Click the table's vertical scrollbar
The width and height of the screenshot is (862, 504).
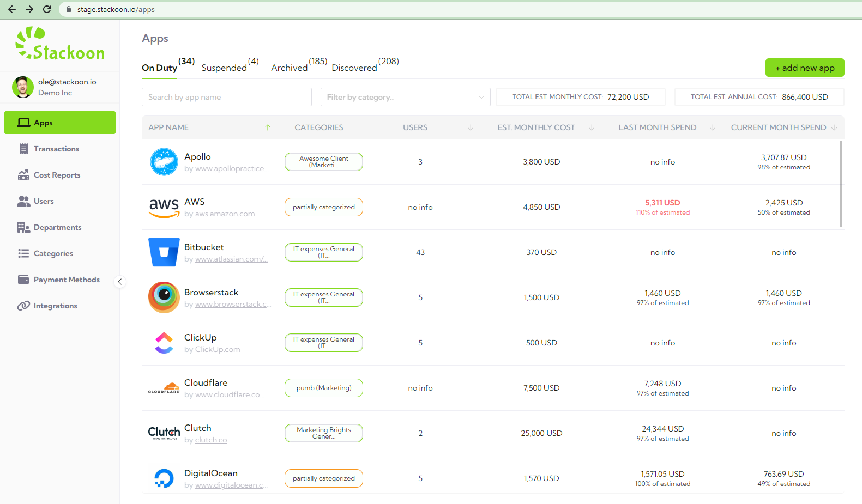841,184
